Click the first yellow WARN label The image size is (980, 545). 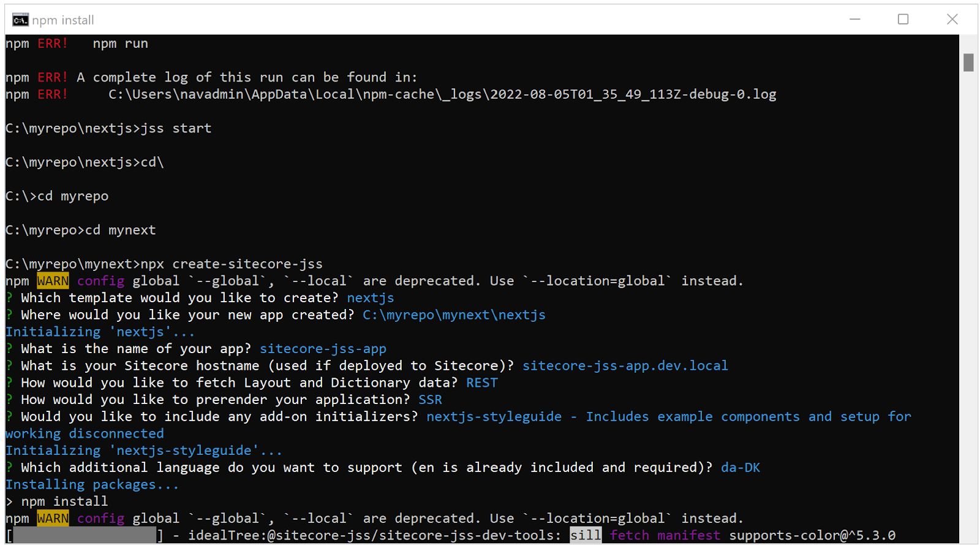coord(53,281)
